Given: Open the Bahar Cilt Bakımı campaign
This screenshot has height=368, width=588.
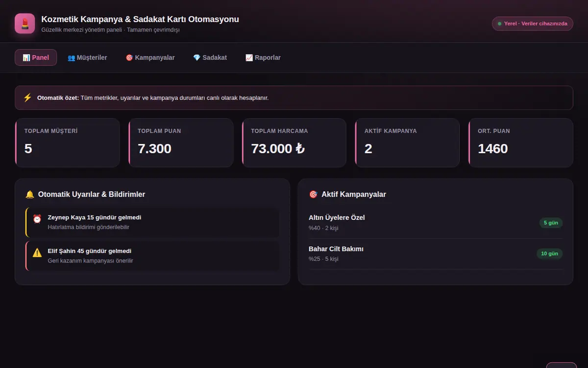Looking at the screenshot, I should 436,254.
